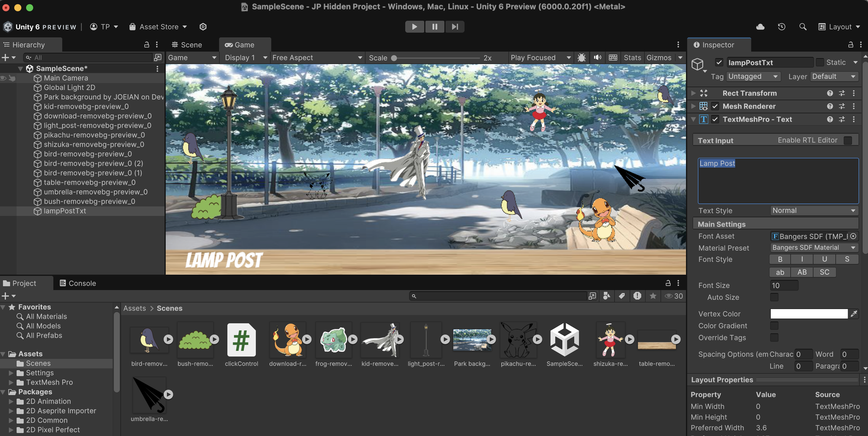Click the SampleScene more options menu
Screen dimensions: 868x436
(x=157, y=69)
